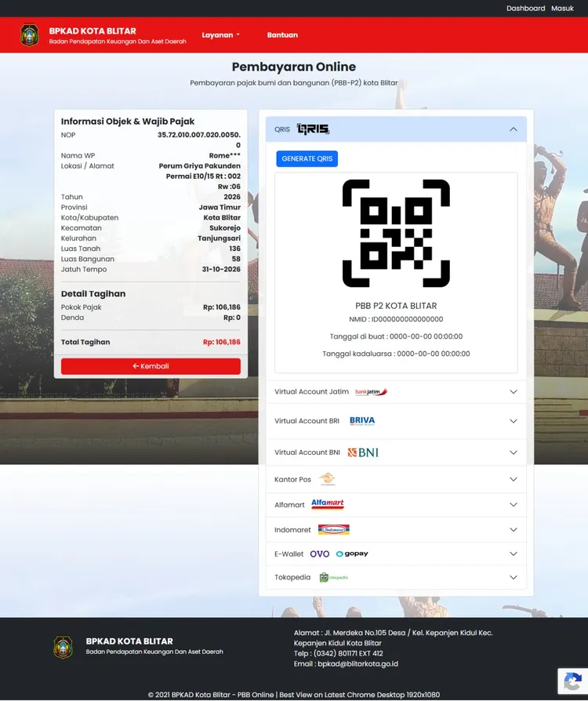Click the Pembayaran Online page heading
The height and width of the screenshot is (701, 588).
[294, 67]
